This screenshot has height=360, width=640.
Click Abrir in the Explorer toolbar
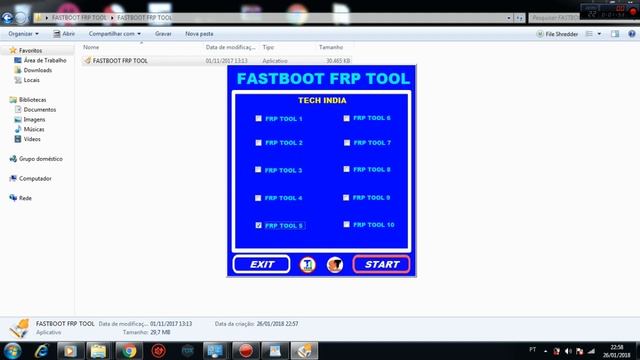coord(64,34)
